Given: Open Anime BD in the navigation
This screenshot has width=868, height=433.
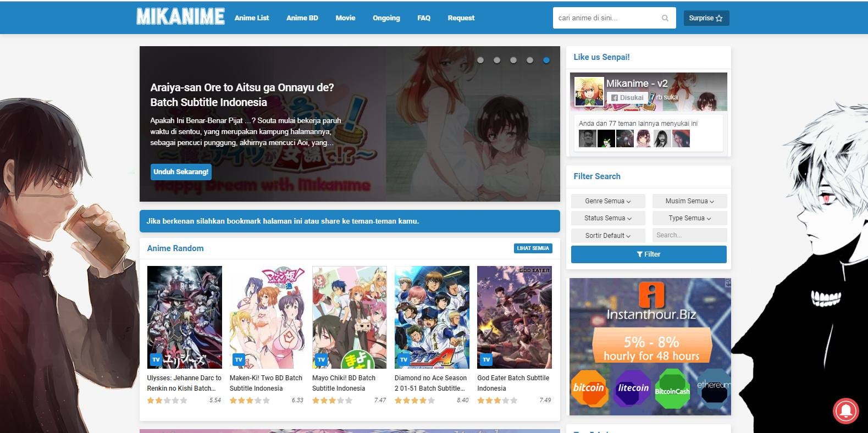Looking at the screenshot, I should [302, 18].
